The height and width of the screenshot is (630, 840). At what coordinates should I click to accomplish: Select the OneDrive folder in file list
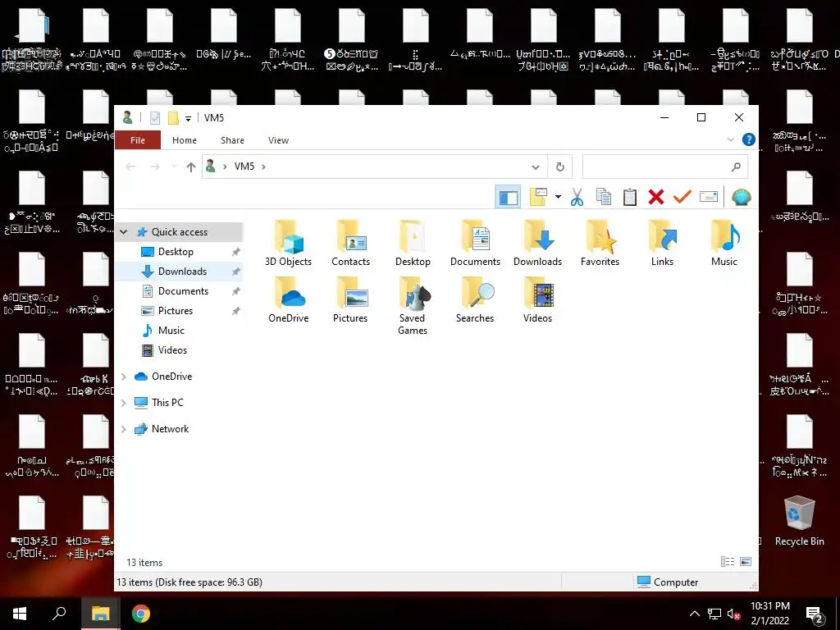[x=288, y=300]
